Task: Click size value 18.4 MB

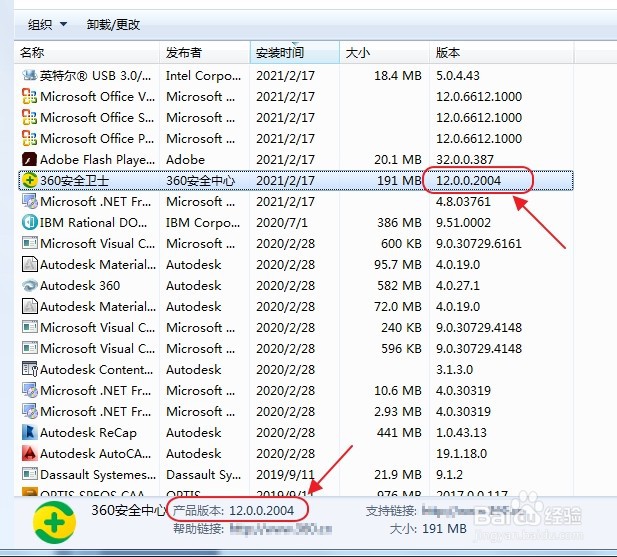Action: 398,75
